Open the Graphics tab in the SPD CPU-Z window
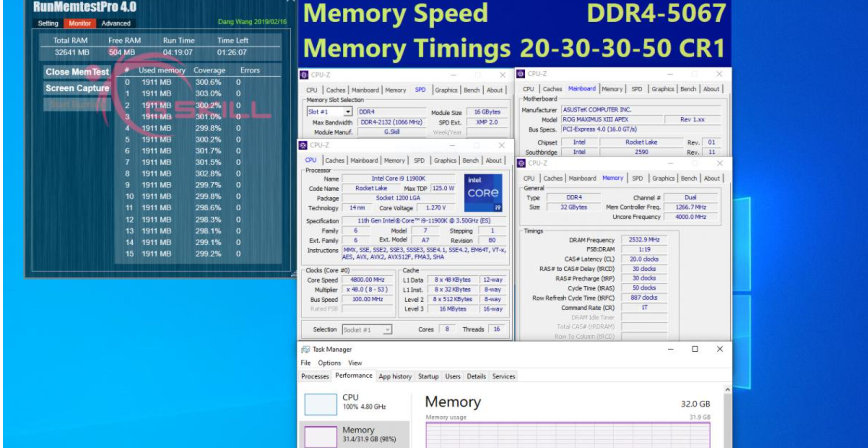Image resolution: width=868 pixels, height=448 pixels. tap(446, 90)
